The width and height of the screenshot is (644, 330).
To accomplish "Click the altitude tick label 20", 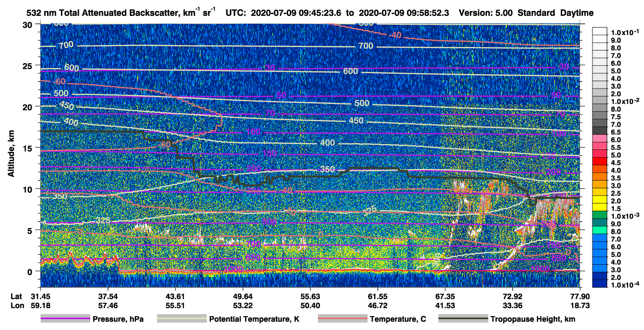I will 28,106.
